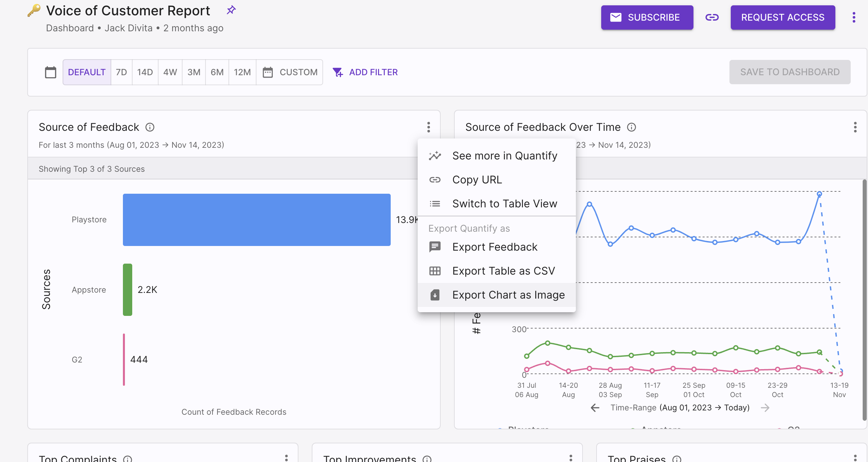Viewport: 868px width, 462px height.
Task: Click the SUBSCRIBE button
Action: (647, 17)
